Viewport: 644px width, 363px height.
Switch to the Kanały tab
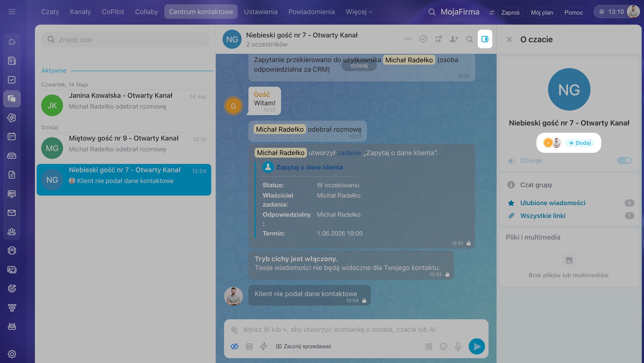coord(80,12)
